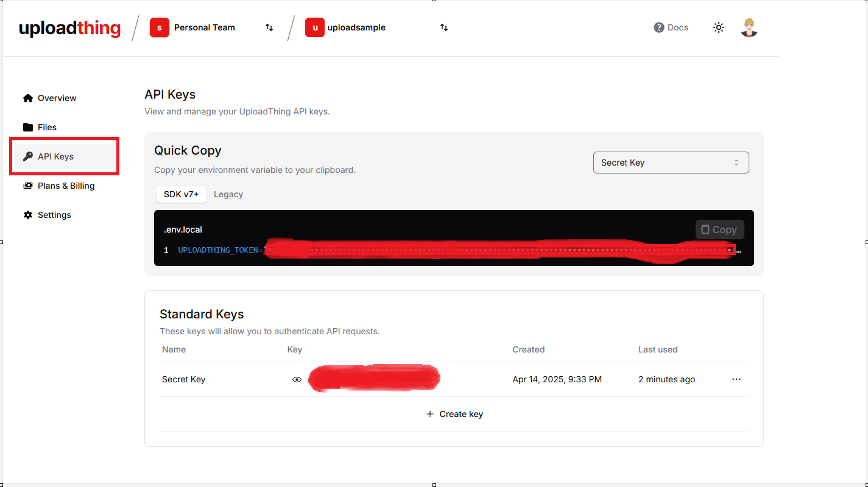Select API Keys in sidebar
868x487 pixels.
pos(64,156)
